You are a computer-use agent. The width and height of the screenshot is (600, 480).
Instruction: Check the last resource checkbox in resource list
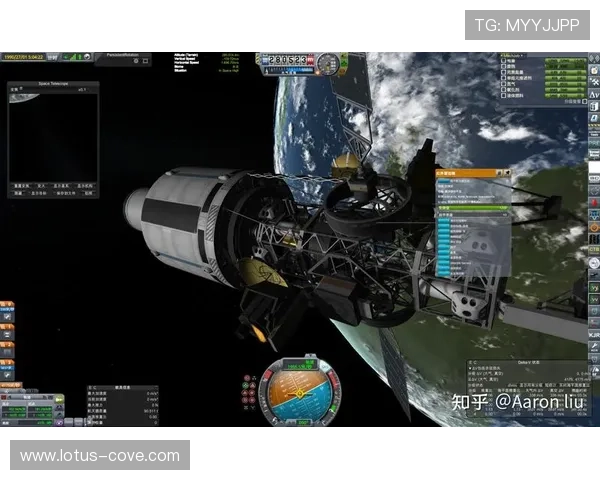(x=503, y=94)
